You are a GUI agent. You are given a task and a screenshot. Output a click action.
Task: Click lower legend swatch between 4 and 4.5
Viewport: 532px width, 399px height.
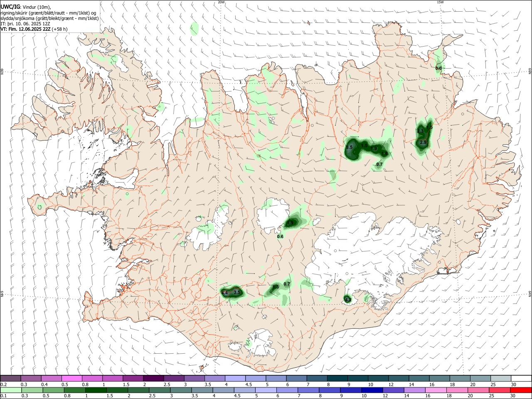click(x=223, y=390)
